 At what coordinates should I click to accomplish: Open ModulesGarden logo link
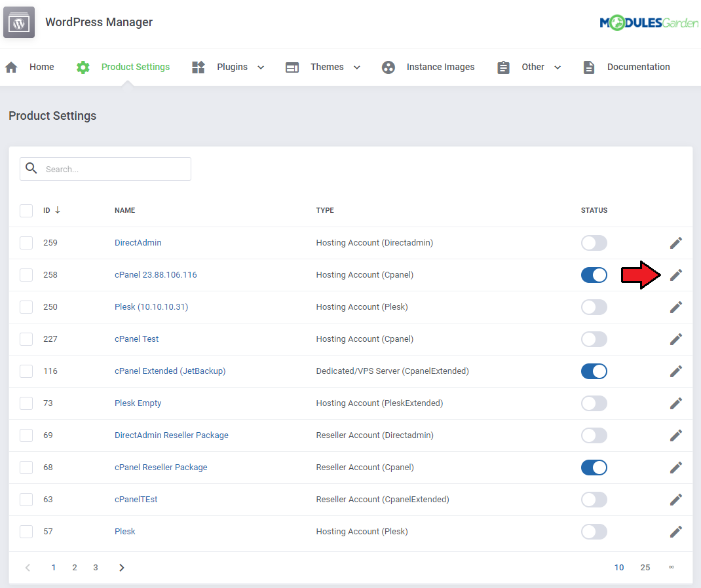click(x=649, y=22)
